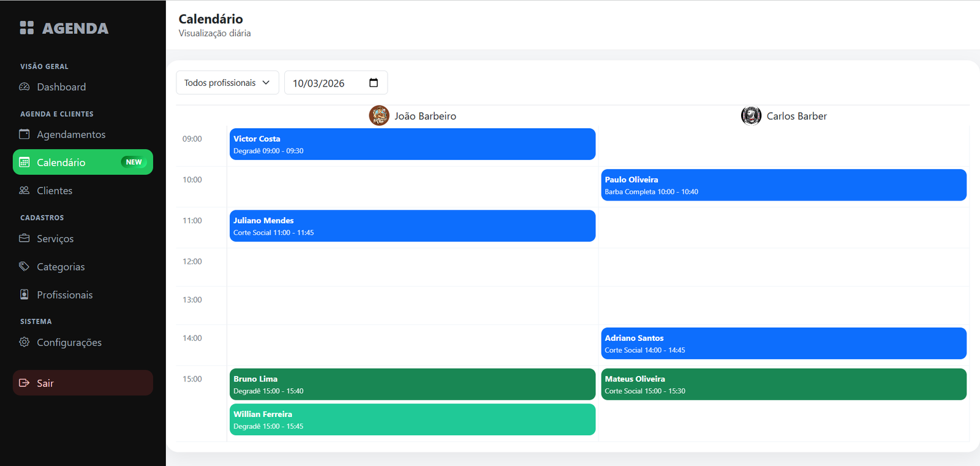This screenshot has height=466, width=980.
Task: Click the Dashboard gauge icon
Action: [x=24, y=87]
